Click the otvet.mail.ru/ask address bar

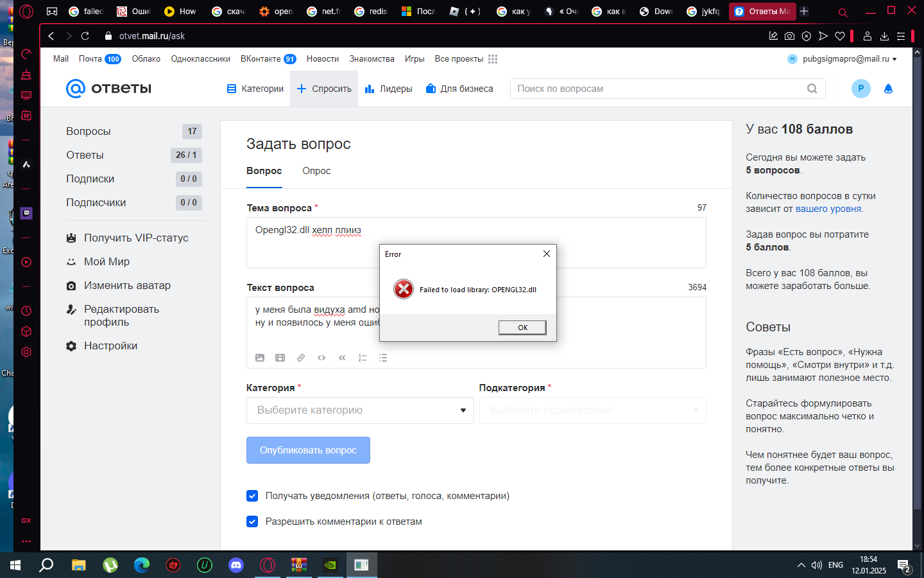click(152, 36)
